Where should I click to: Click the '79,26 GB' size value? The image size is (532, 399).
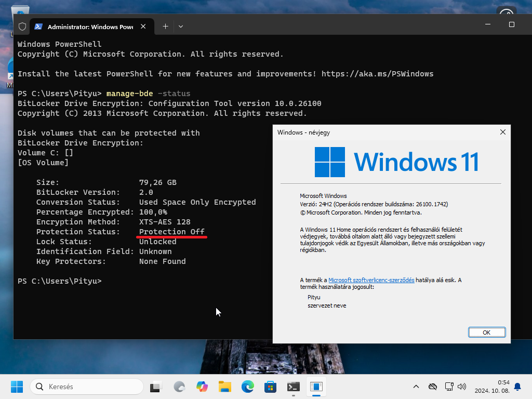click(158, 182)
